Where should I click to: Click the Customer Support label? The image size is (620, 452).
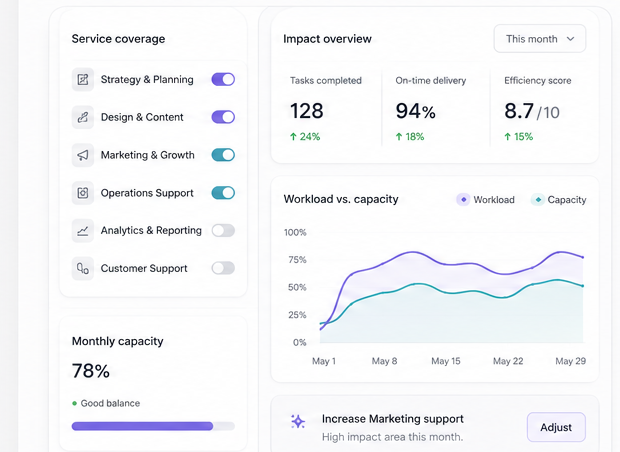click(144, 269)
